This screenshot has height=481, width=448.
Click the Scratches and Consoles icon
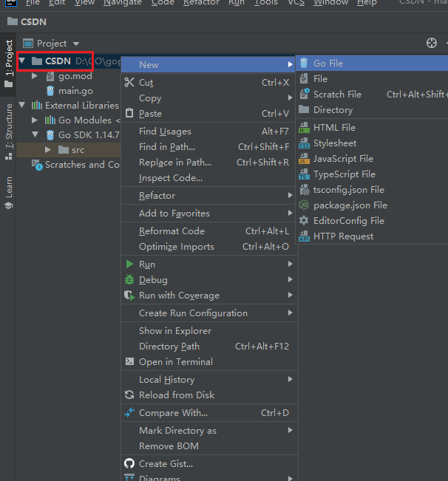pyautogui.click(x=37, y=165)
